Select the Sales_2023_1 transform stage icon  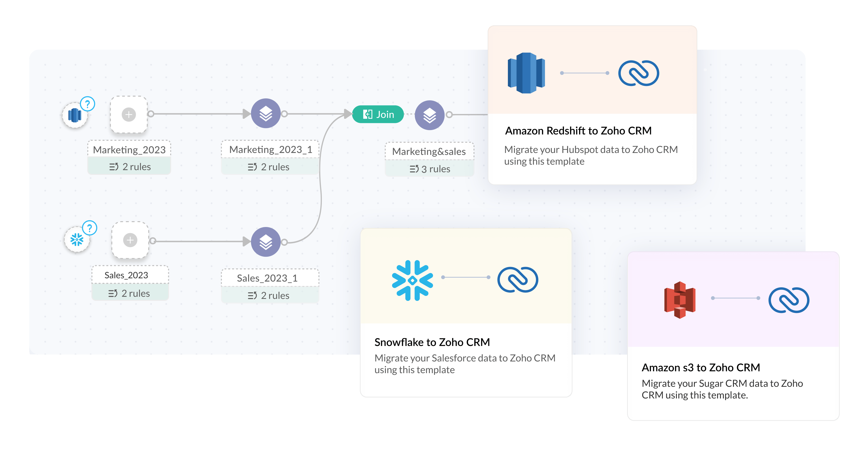point(266,242)
